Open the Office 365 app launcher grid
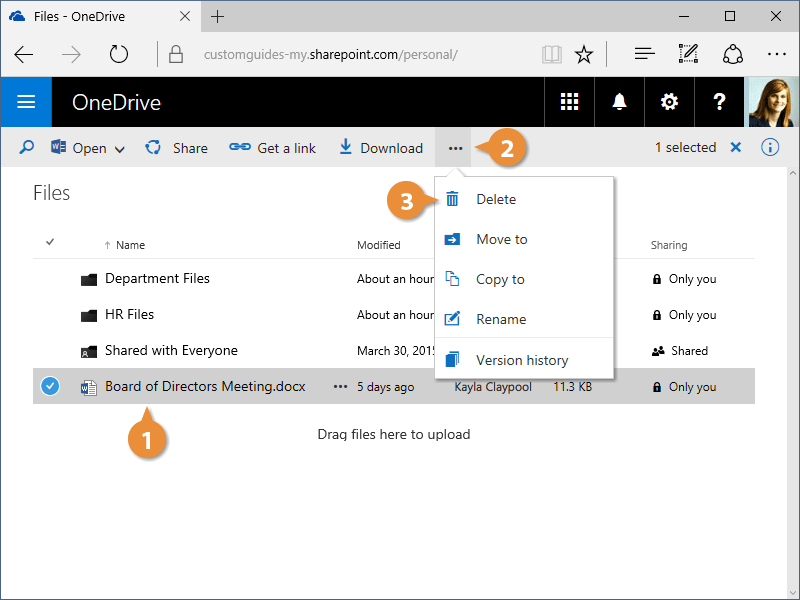This screenshot has width=800, height=600. point(569,102)
